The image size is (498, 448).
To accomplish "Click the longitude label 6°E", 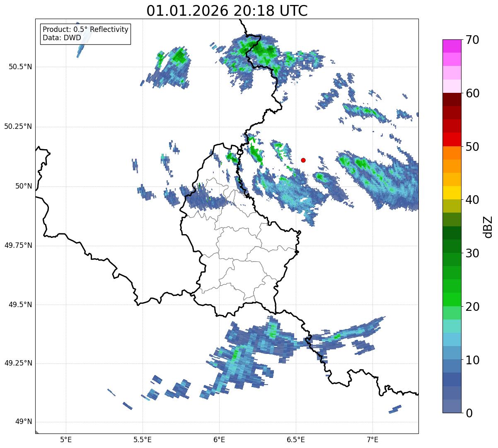I will 219,439.
